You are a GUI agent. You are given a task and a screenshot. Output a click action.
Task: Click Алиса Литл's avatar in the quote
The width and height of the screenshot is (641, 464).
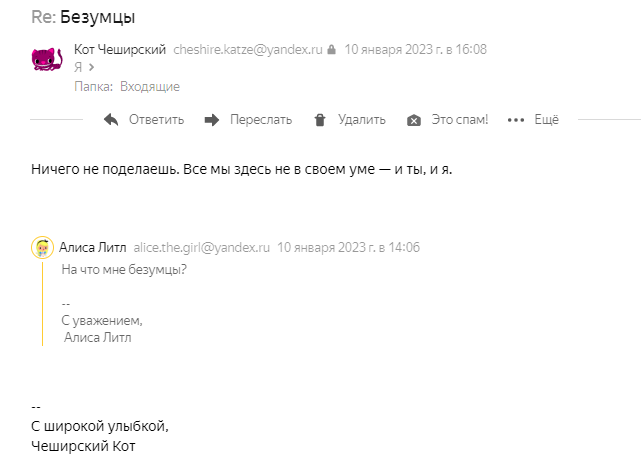pos(42,247)
